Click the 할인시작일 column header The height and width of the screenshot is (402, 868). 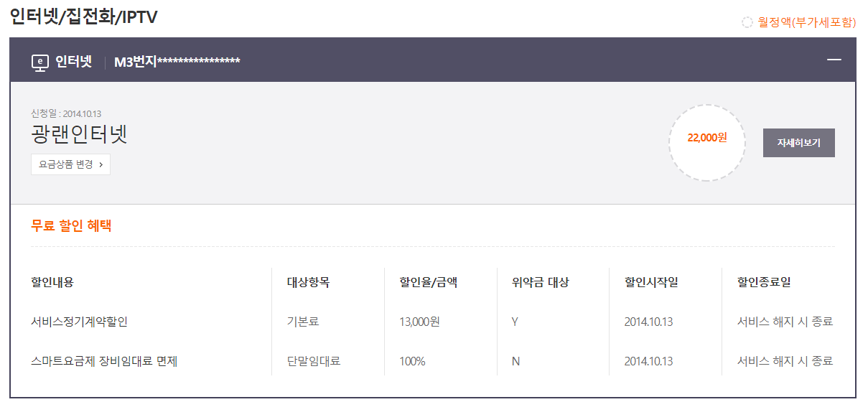tap(651, 282)
